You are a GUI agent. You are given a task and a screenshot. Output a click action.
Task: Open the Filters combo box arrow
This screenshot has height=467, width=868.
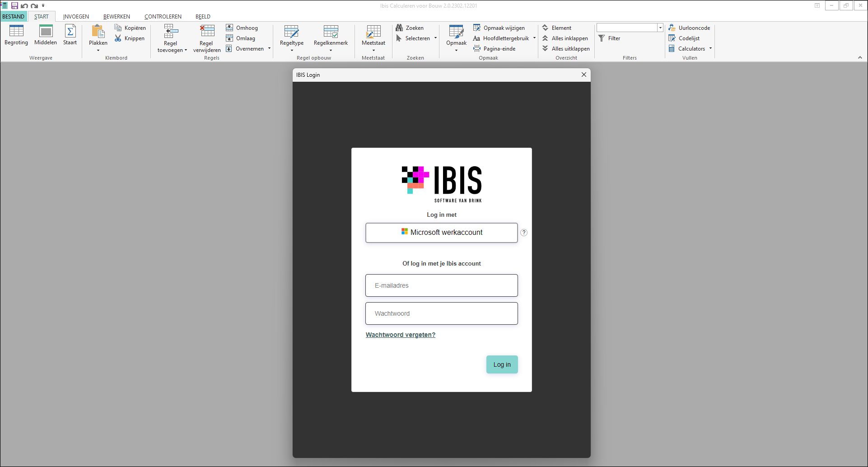[x=660, y=28]
